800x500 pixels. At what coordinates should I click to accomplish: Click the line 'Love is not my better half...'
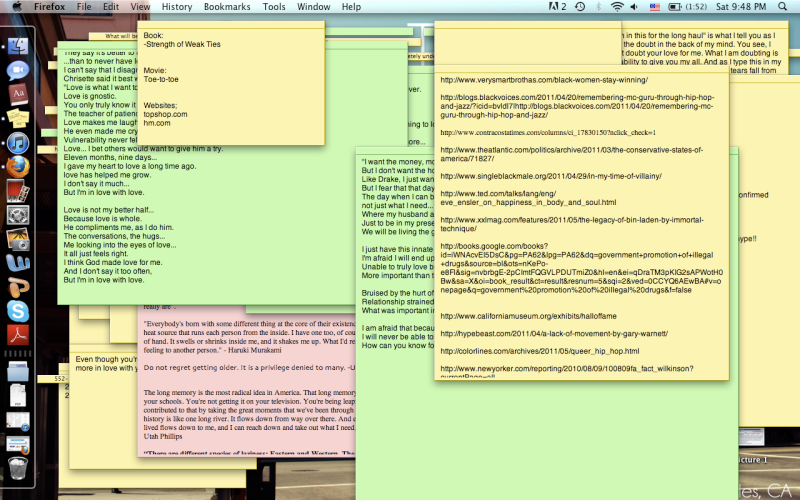pos(109,210)
